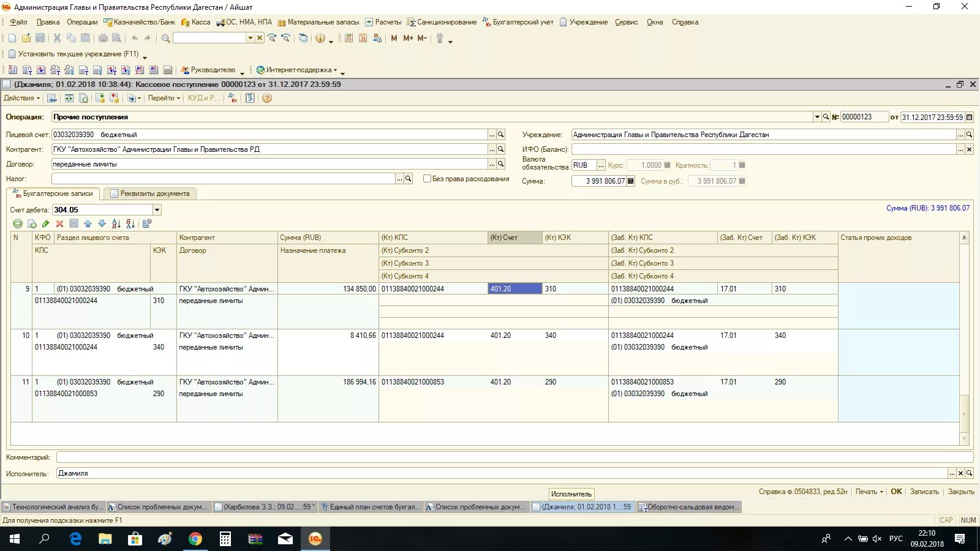Delete the row with the red X icon
The width and height of the screenshot is (980, 551).
[59, 224]
